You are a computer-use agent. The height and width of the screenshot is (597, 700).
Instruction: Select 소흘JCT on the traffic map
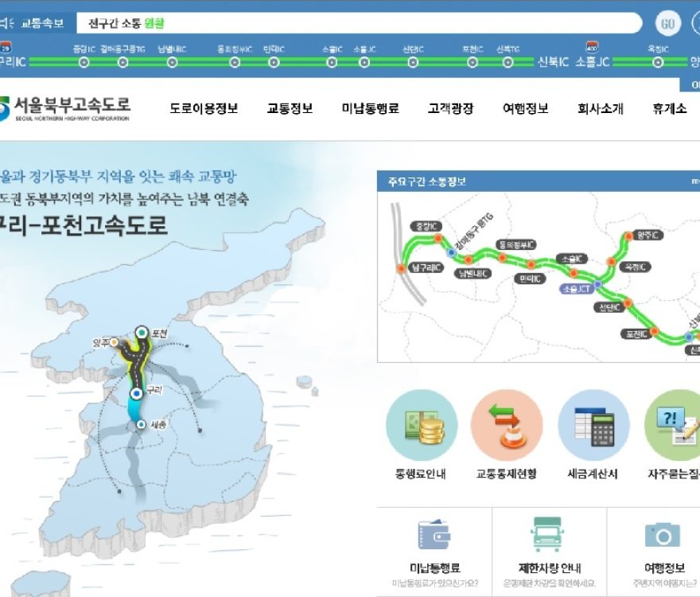(x=577, y=289)
